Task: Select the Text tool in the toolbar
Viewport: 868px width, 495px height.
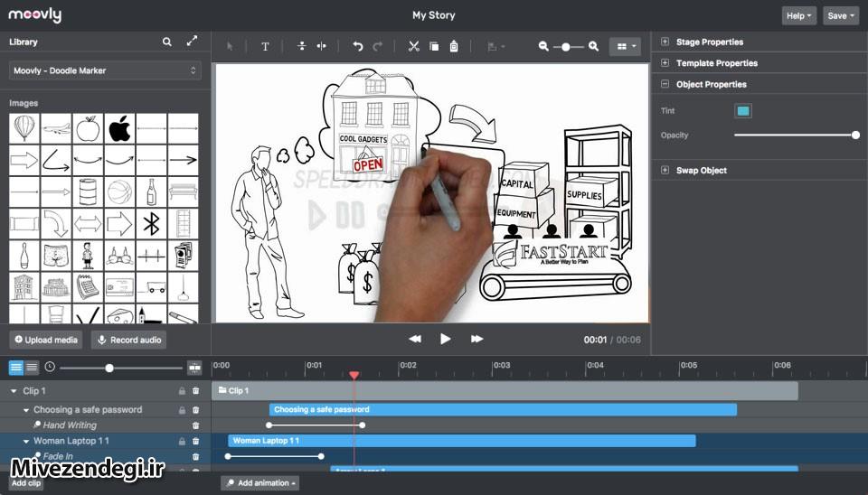Action: pyautogui.click(x=265, y=46)
